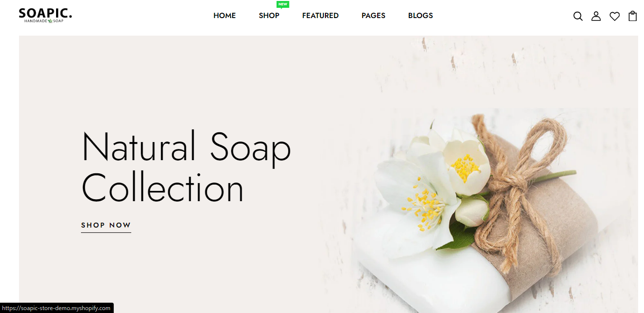Open the search magnifier icon
The width and height of the screenshot is (644, 313).
(x=578, y=16)
